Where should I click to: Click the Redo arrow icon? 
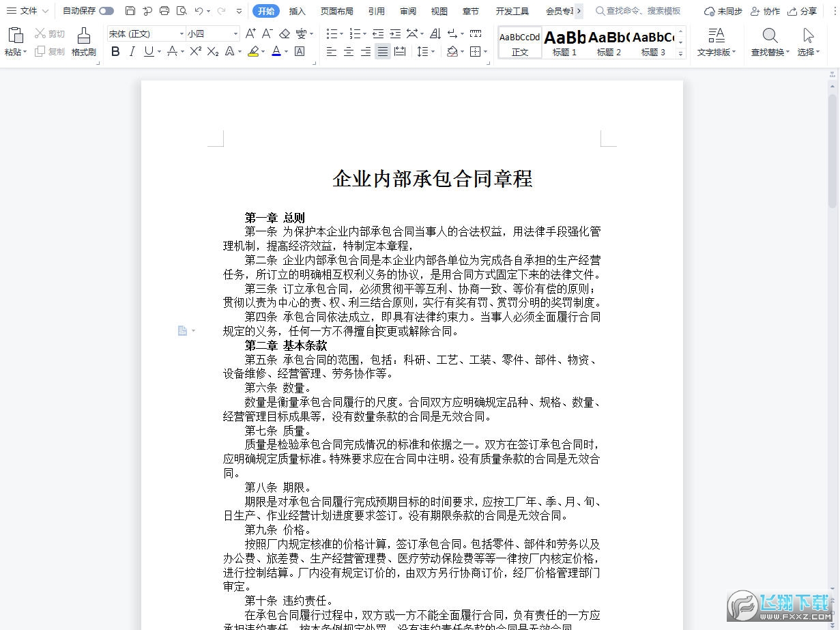pyautogui.click(x=221, y=11)
